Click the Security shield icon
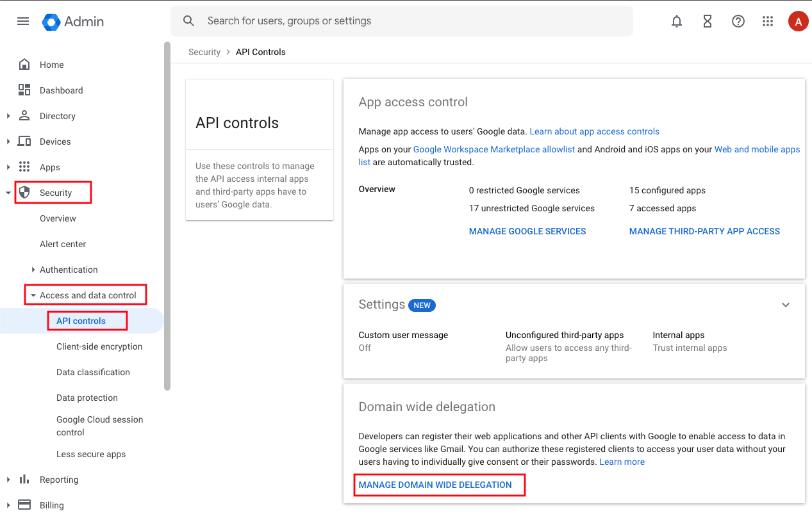 24,193
